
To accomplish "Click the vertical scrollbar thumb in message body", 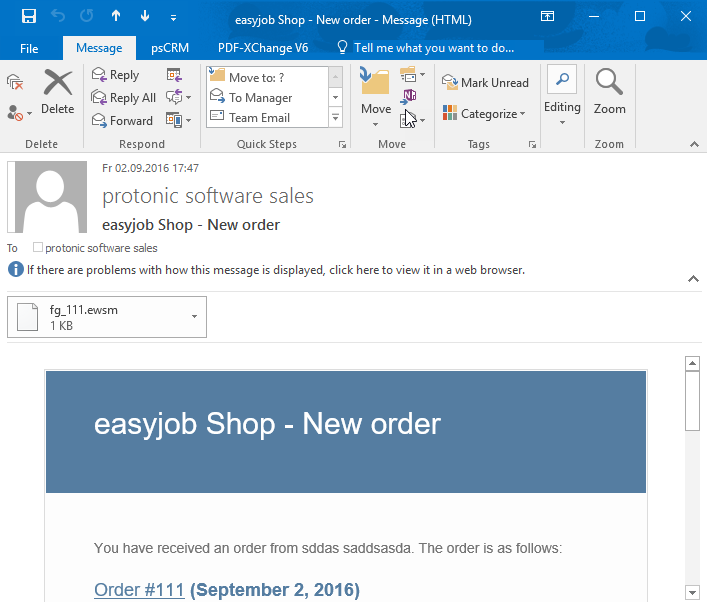I will 691,400.
